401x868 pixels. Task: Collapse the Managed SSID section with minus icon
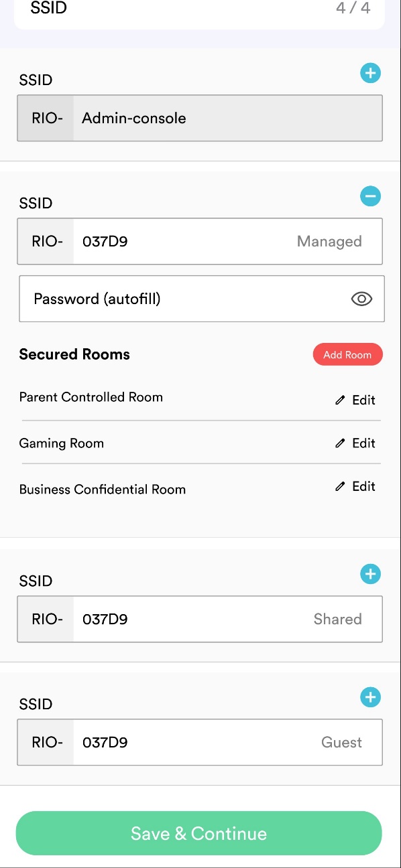click(370, 196)
